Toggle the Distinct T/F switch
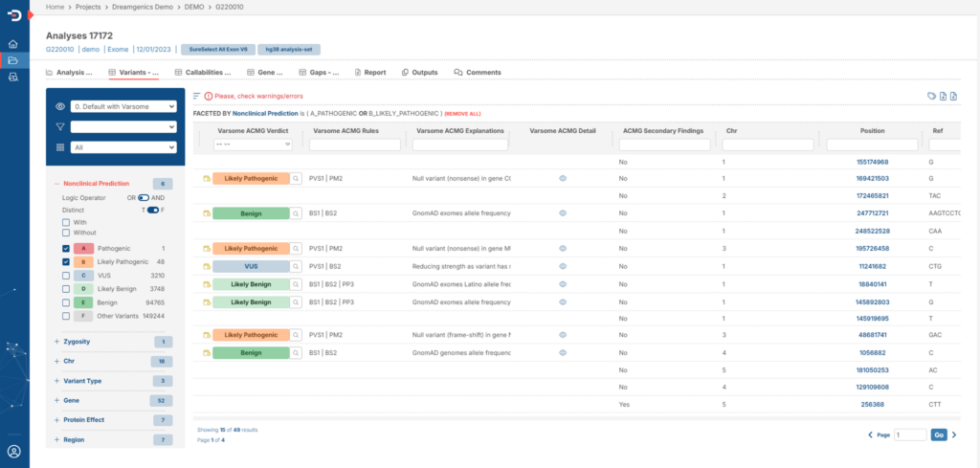The width and height of the screenshot is (980, 468). 152,211
